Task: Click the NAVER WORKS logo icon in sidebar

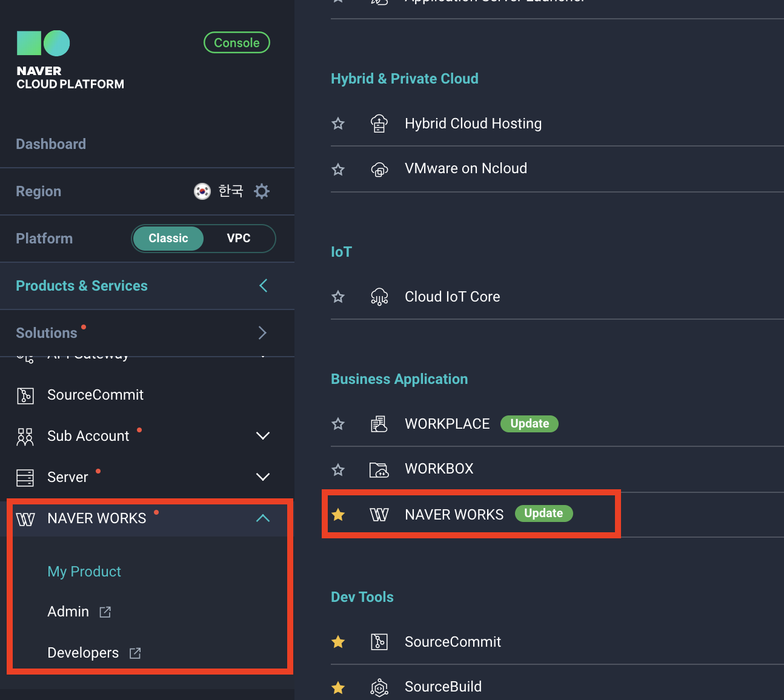Action: [25, 519]
